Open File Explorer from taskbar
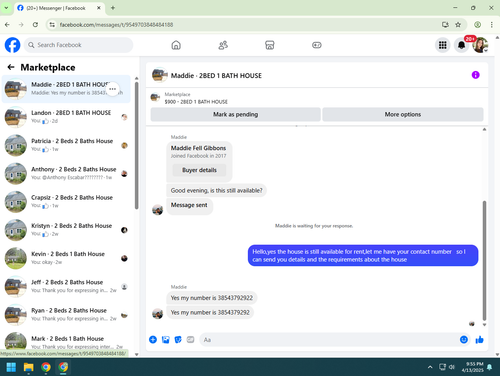The image size is (500, 376). click(29, 367)
